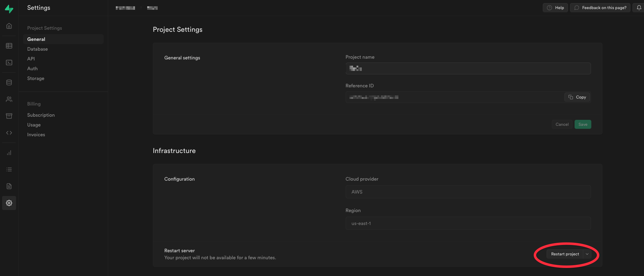Open the Logs list icon
This screenshot has width=644, height=276.
(9, 169)
